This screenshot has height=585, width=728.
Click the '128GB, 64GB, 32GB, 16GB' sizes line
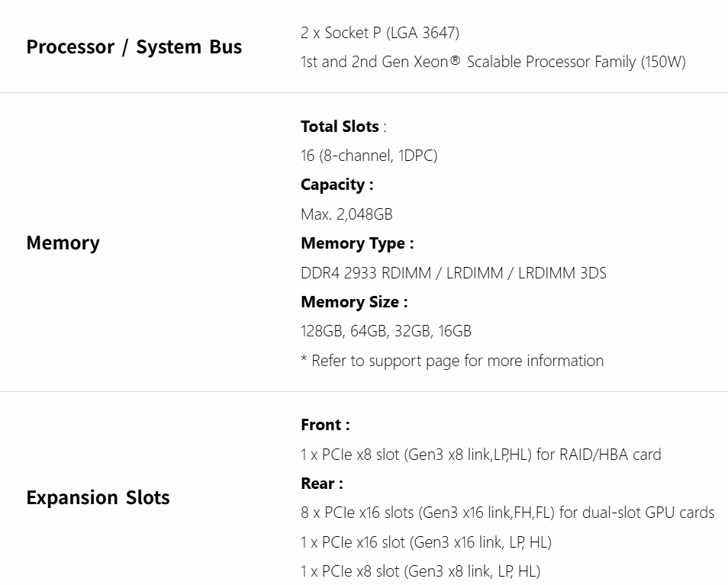click(x=385, y=331)
